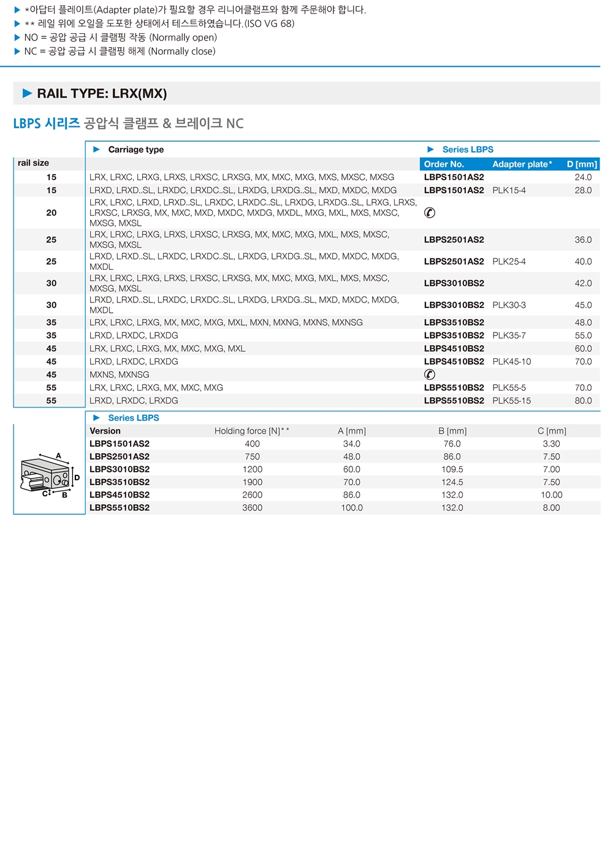Select LBPS4510BS2 in the Version table
The height and width of the screenshot is (868, 613).
pyautogui.click(x=120, y=495)
